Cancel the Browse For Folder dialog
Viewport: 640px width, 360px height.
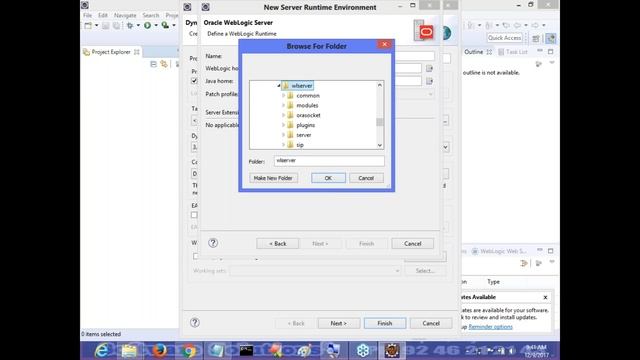366,178
